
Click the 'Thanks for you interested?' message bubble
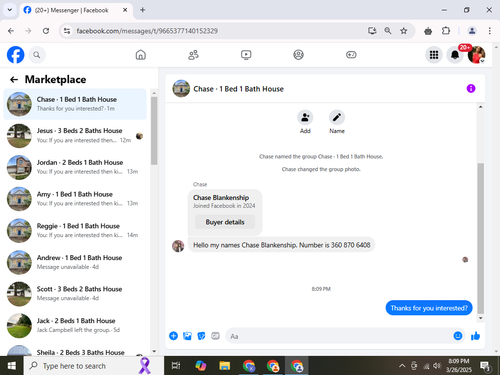point(429,308)
